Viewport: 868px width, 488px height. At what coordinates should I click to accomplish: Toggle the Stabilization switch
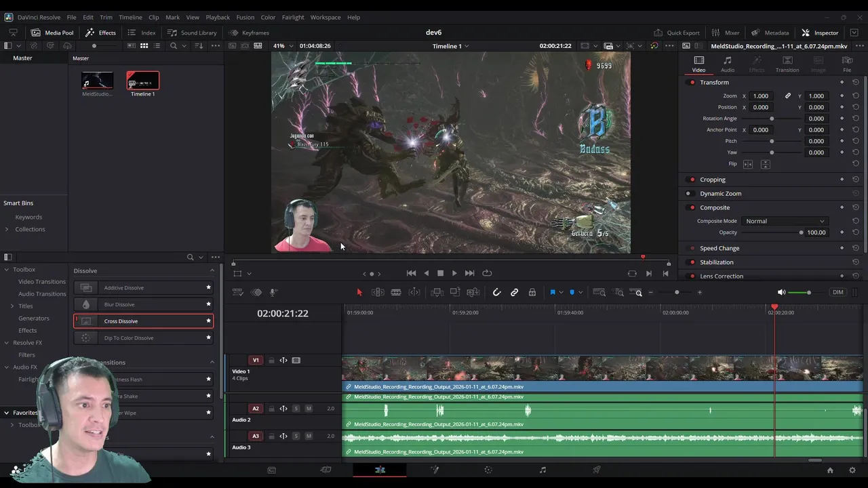[x=692, y=262]
